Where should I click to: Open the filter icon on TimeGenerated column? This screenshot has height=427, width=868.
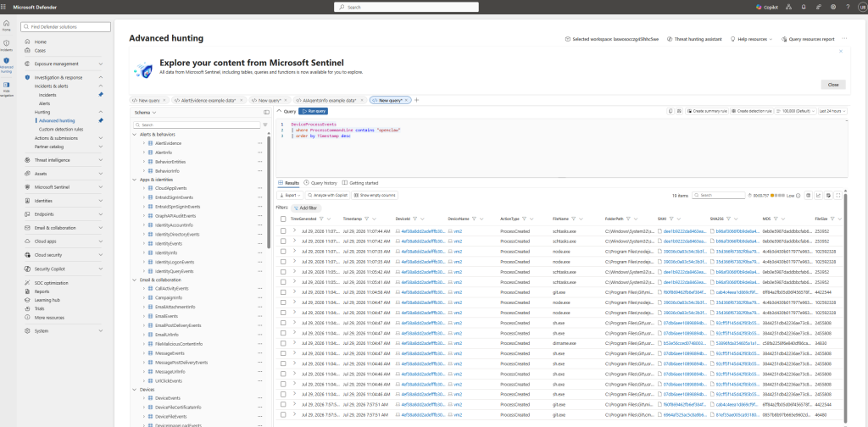[x=321, y=219]
